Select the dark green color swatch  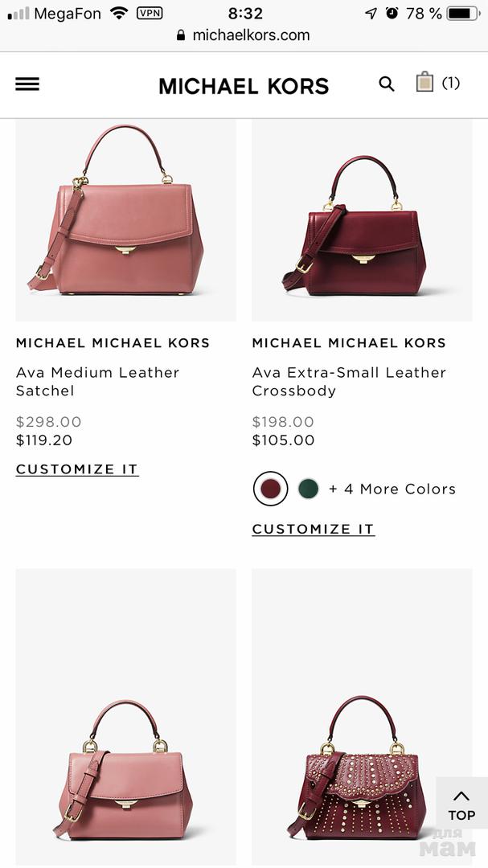[x=308, y=489]
